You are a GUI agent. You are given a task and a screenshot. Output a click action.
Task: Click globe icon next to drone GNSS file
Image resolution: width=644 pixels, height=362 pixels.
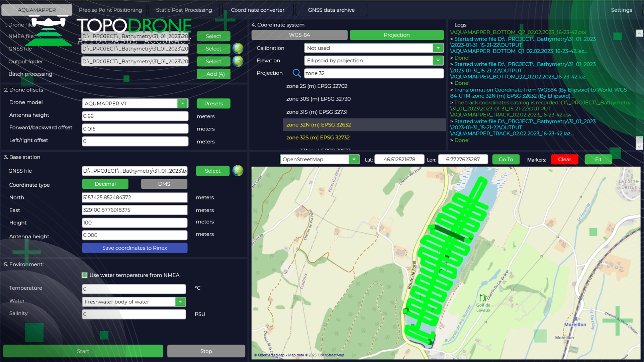coord(238,49)
